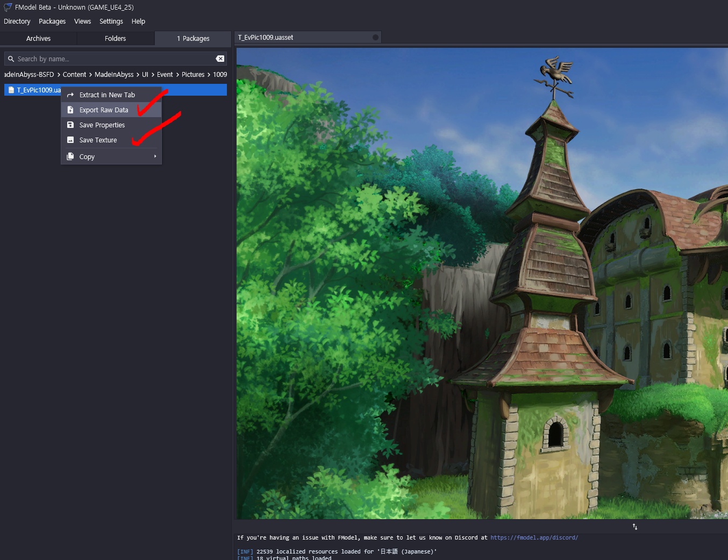Navigate to Content breadcrumb
Image resolution: width=728 pixels, height=560 pixels.
[x=74, y=75]
